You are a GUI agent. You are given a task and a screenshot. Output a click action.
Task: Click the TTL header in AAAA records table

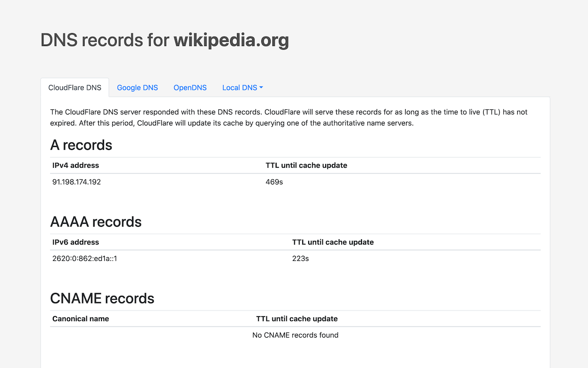click(x=333, y=242)
